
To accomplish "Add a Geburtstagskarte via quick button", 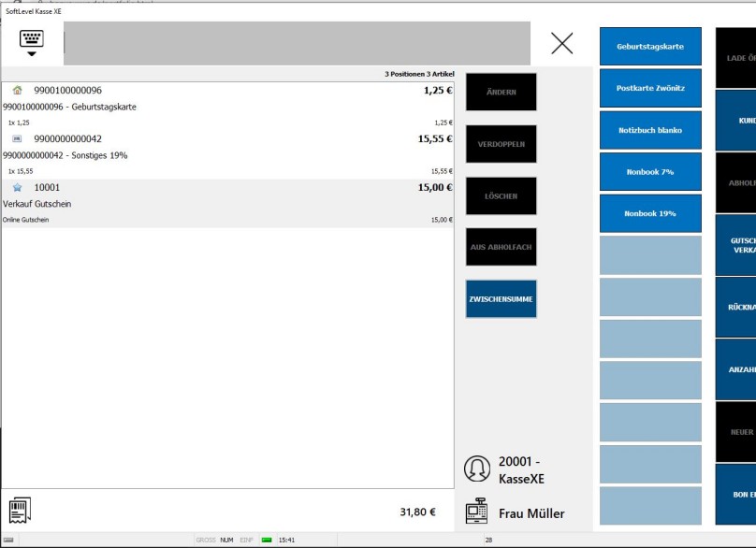I will (650, 47).
